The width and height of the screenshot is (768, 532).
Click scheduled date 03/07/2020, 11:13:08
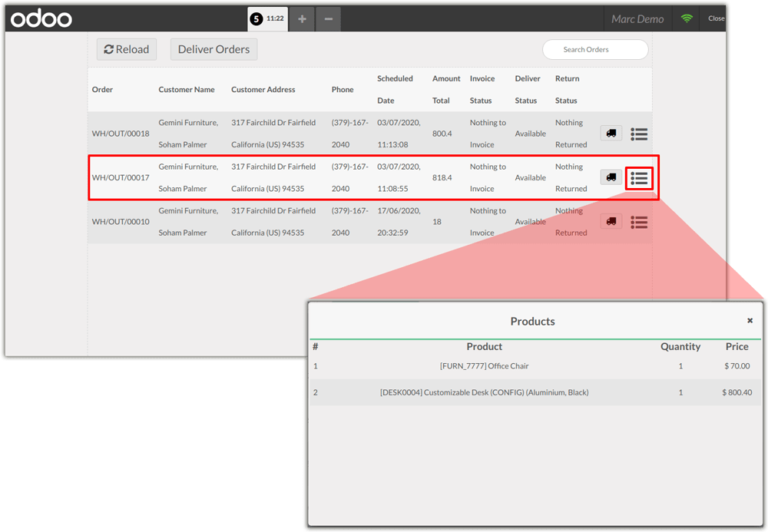tap(399, 134)
